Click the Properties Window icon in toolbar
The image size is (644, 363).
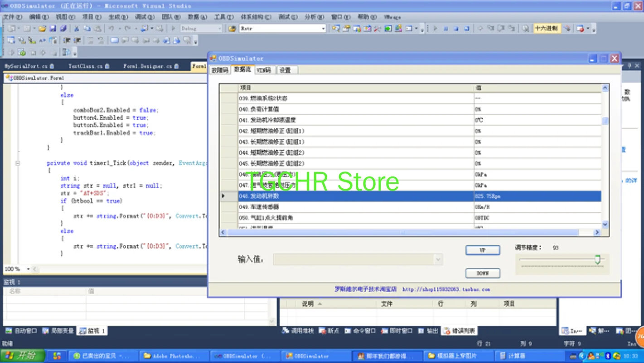click(347, 29)
